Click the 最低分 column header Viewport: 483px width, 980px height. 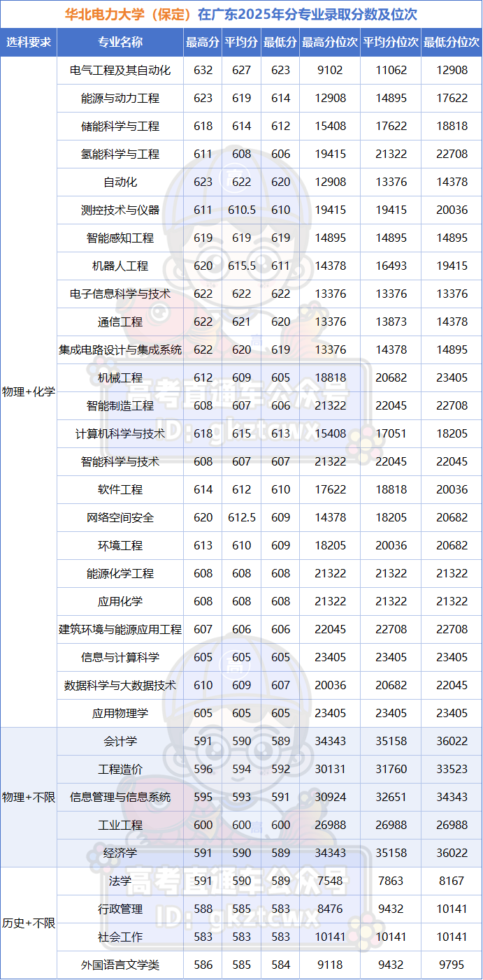tap(280, 42)
